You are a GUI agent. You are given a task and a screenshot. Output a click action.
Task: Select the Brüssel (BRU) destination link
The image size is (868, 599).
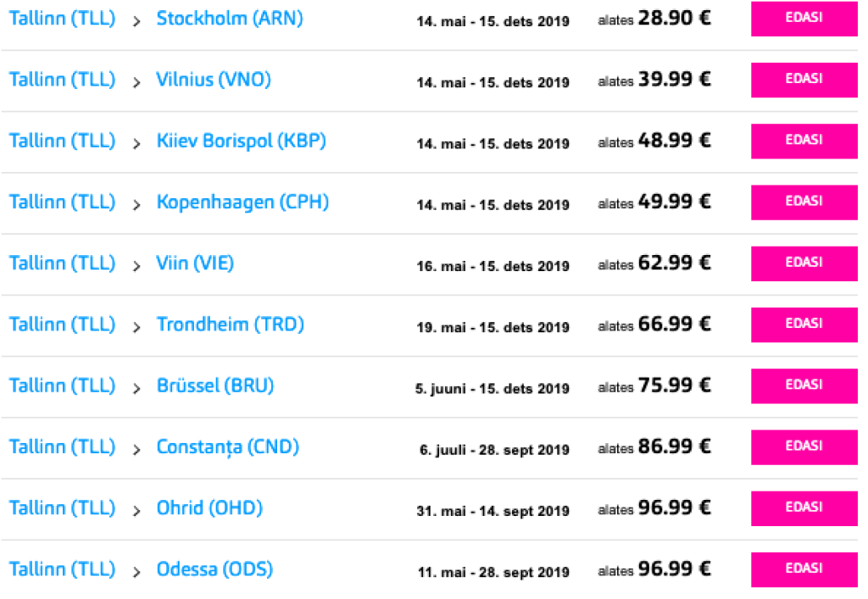(x=215, y=385)
